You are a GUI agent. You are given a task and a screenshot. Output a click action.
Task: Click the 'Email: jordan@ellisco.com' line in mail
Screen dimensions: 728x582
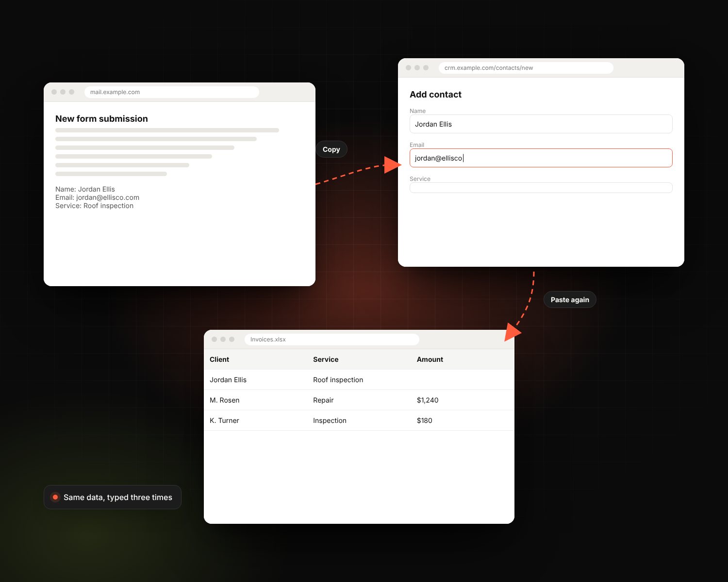coord(97,197)
